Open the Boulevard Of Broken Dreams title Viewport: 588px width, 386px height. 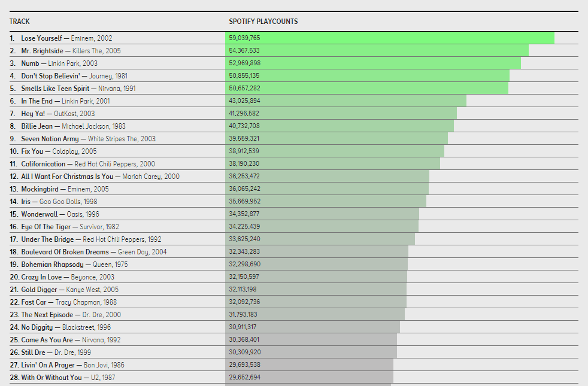(x=65, y=252)
